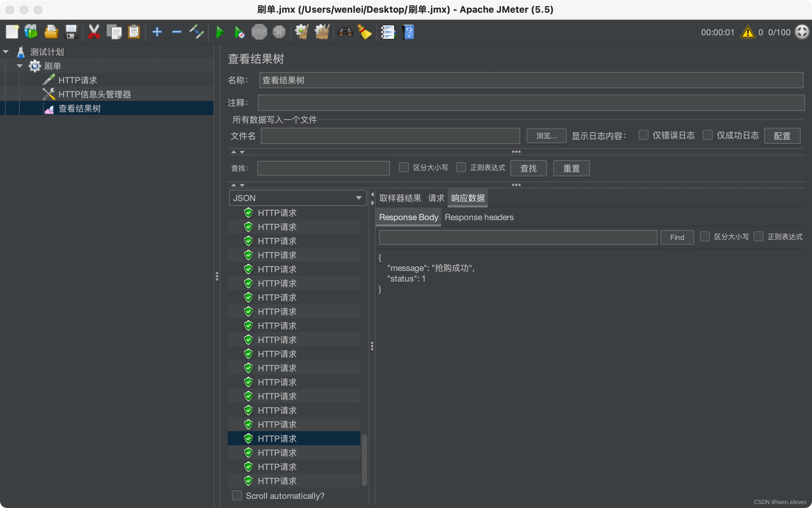Enable 正则表达式 next to Find button
The height and width of the screenshot is (508, 812).
point(758,236)
